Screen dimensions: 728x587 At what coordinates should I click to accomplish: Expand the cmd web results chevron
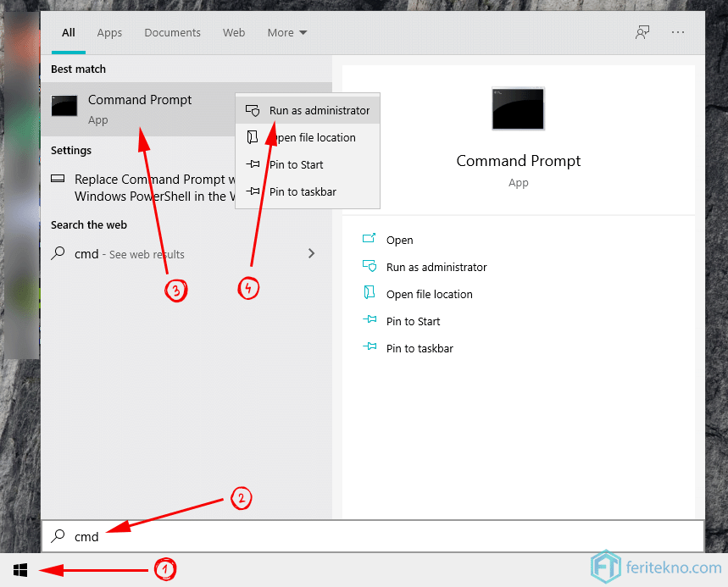[x=311, y=253]
